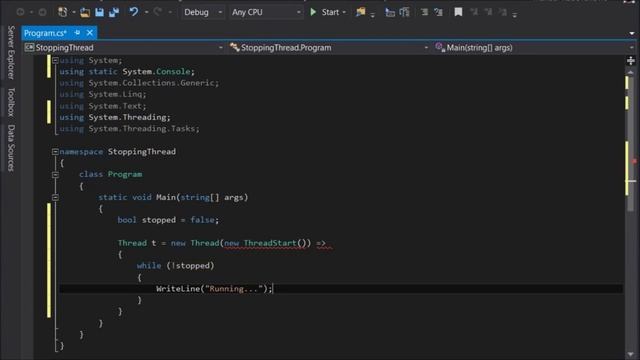Open the Main(string[] args) member dropdown
Screen dimensions: 640x360
(534, 48)
